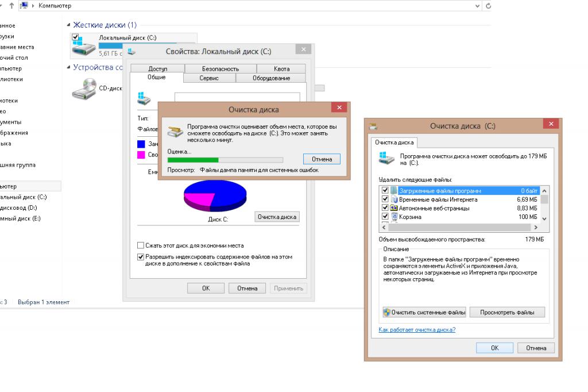Open the Как работает очистка диска? link
Screen dimensions: 588x392
pos(417,330)
